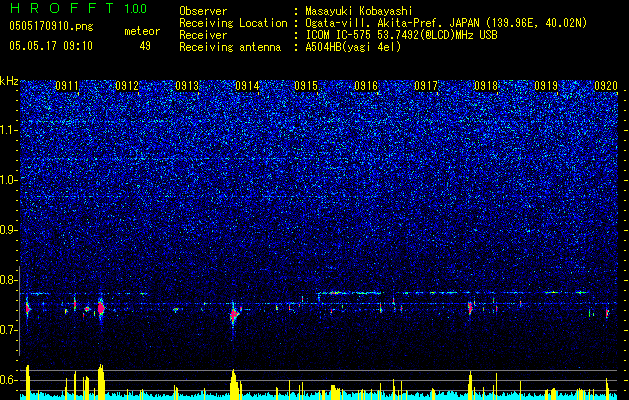The height and width of the screenshot is (400, 629).
Task: Click the receiver text ICOM IC-575 53.7492 MHz USB
Action: 401,35
